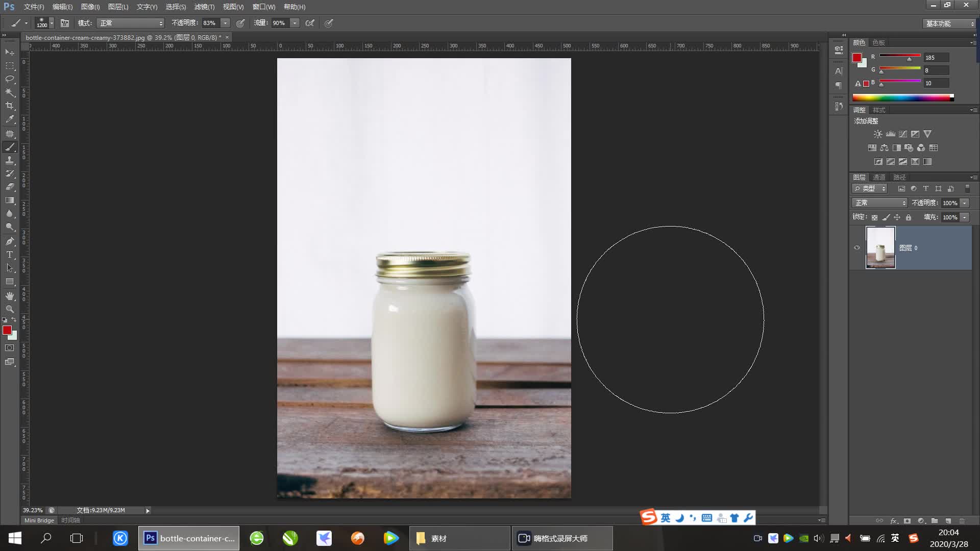
Task: Select the Clone Stamp tool
Action: point(10,160)
